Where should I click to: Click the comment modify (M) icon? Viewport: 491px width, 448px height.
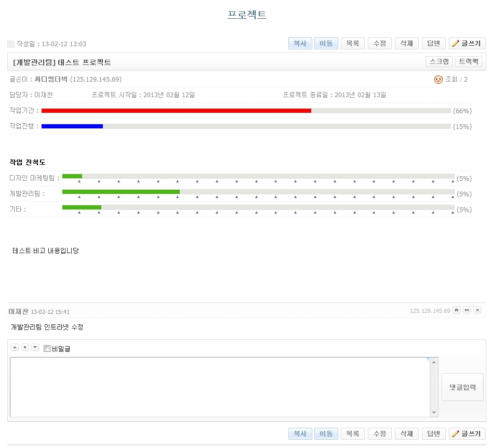tap(467, 310)
